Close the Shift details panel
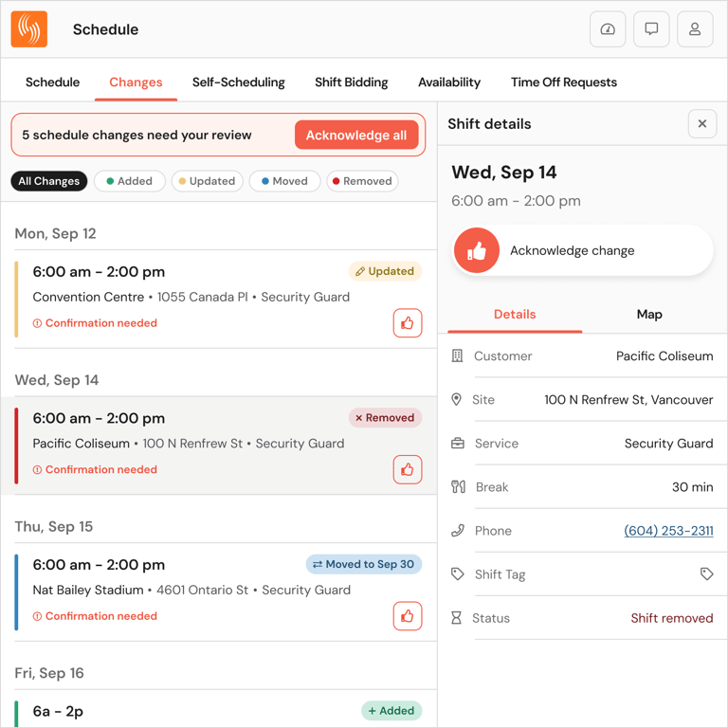 [x=702, y=123]
